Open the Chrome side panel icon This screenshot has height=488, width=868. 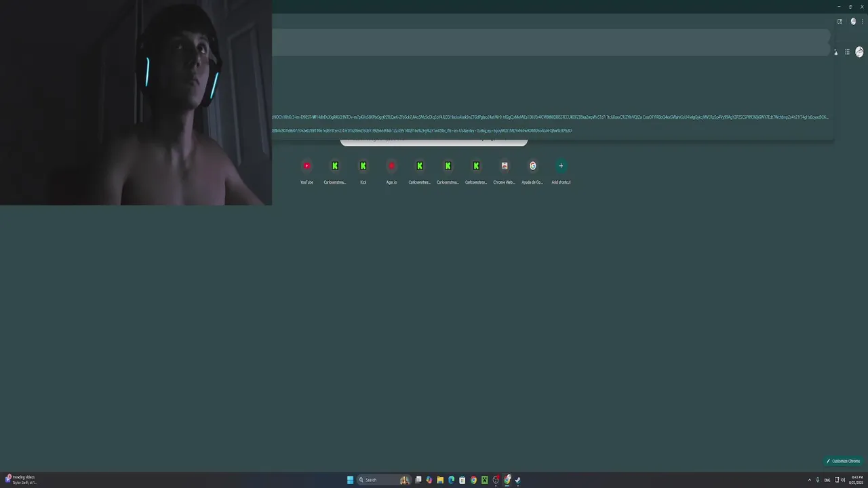840,21
